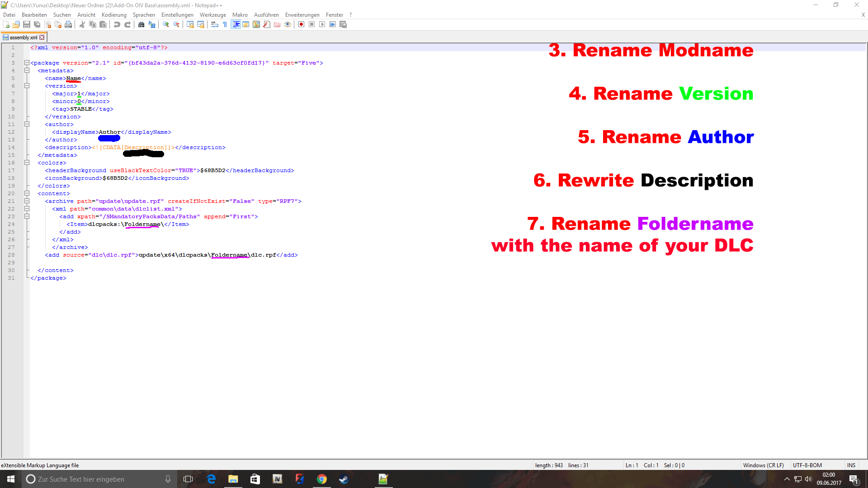Viewport: 868px width, 488px height.
Task: Open Google Chrome from the taskbar
Action: [x=321, y=479]
